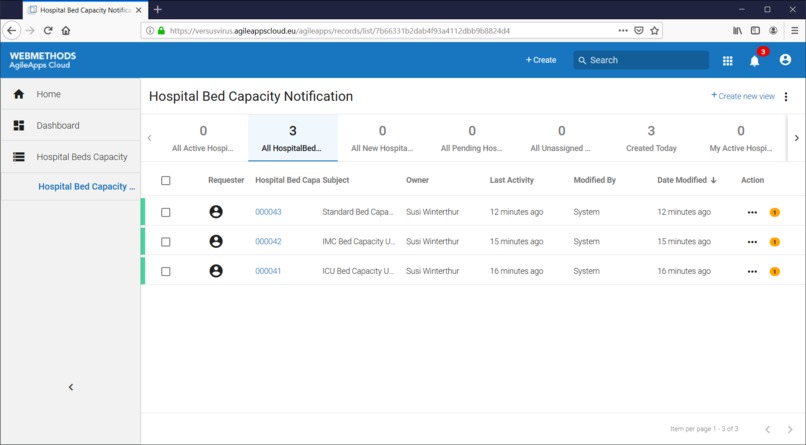Screen dimensions: 806x445
Task: Check the box for record 000042
Action: 166,242
